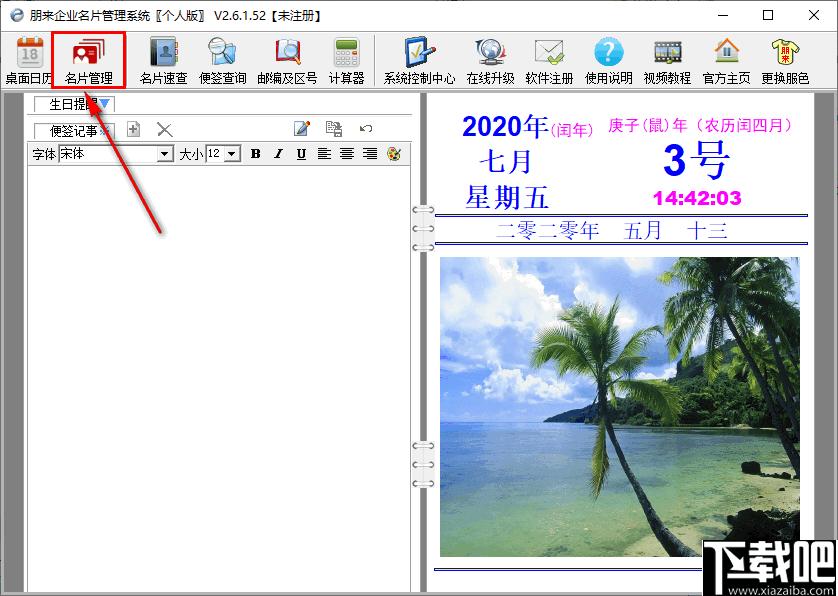
Task: Open 软件注册 software registration
Action: pos(549,60)
